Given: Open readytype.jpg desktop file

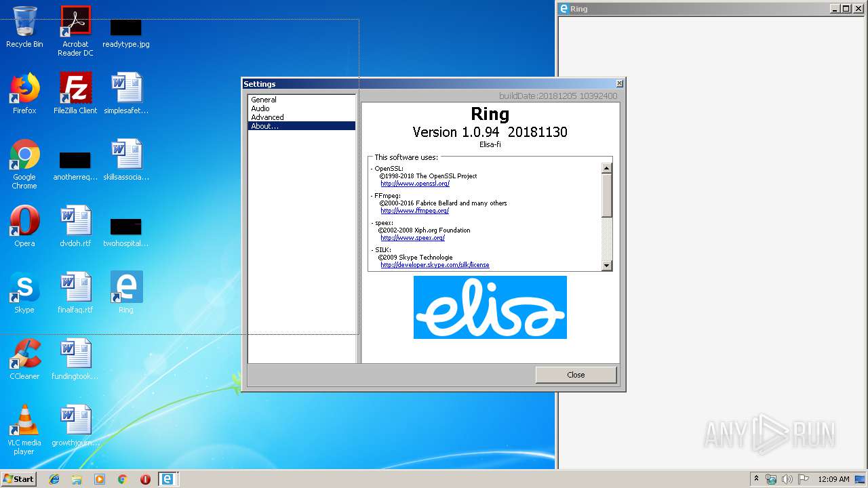Looking at the screenshot, I should tap(126, 33).
